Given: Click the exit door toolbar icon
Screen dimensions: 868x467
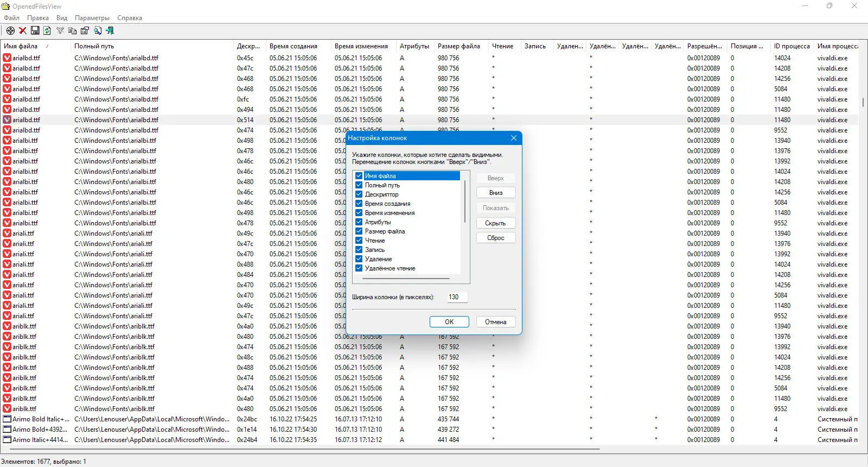Looking at the screenshot, I should [110, 30].
